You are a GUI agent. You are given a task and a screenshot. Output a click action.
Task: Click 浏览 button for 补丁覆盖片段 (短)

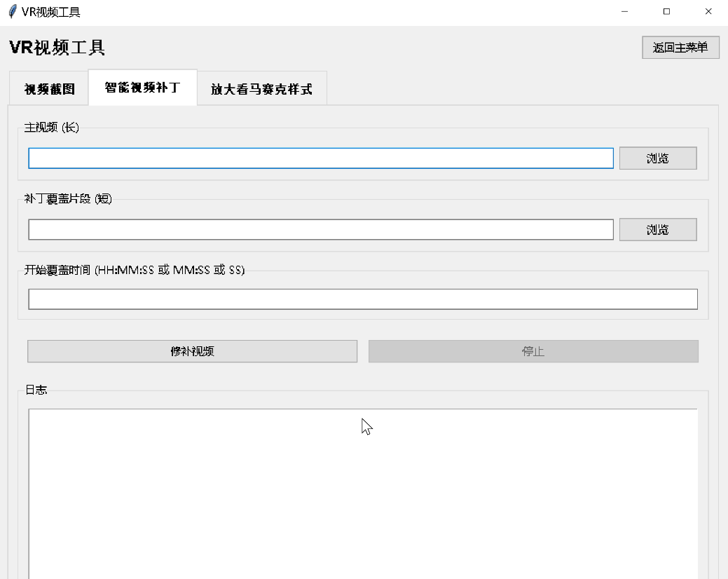[658, 230]
